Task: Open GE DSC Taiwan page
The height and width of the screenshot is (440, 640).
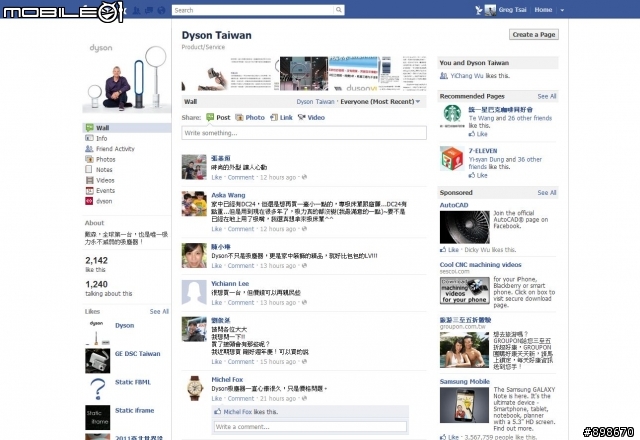Action: point(138,354)
